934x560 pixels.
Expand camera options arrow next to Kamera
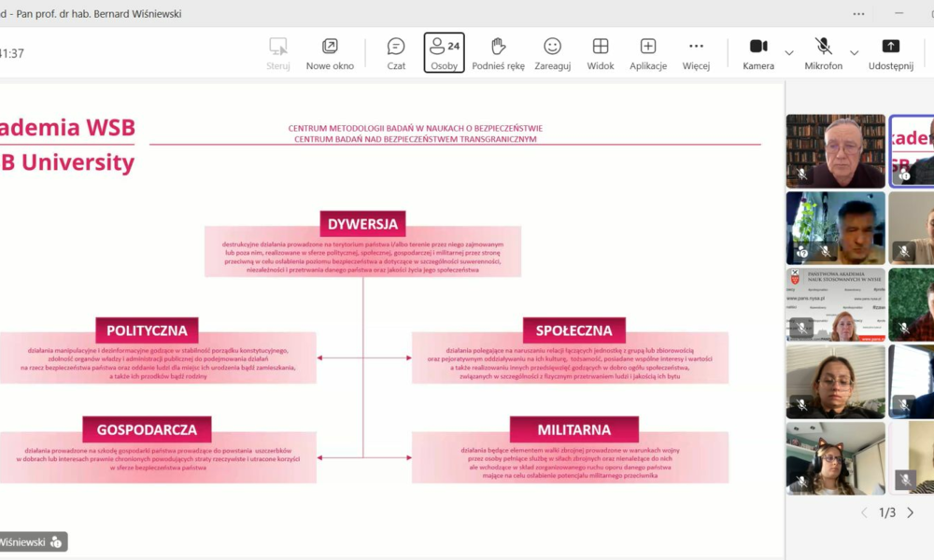point(789,53)
